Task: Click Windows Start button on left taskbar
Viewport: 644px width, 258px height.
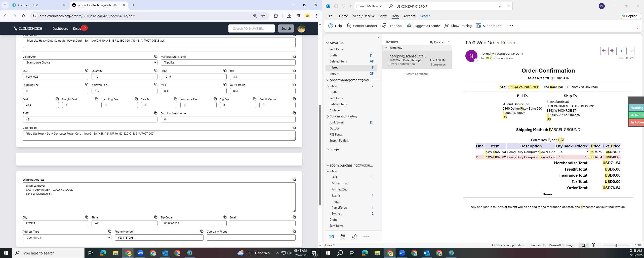Action: point(6,253)
